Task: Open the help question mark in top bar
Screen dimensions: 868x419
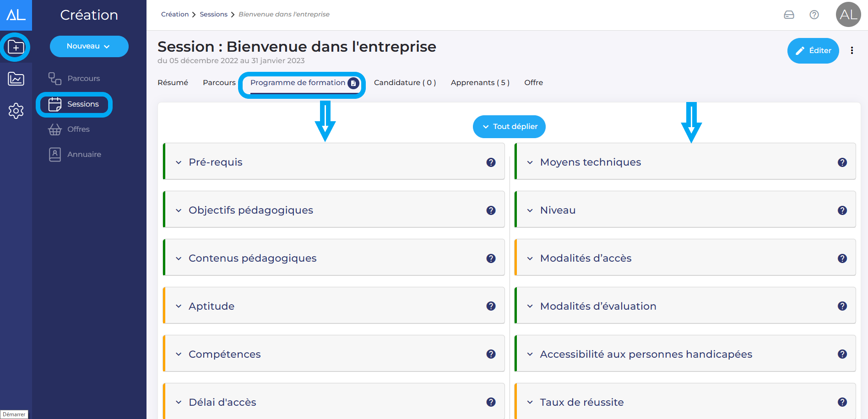Action: pyautogui.click(x=814, y=15)
